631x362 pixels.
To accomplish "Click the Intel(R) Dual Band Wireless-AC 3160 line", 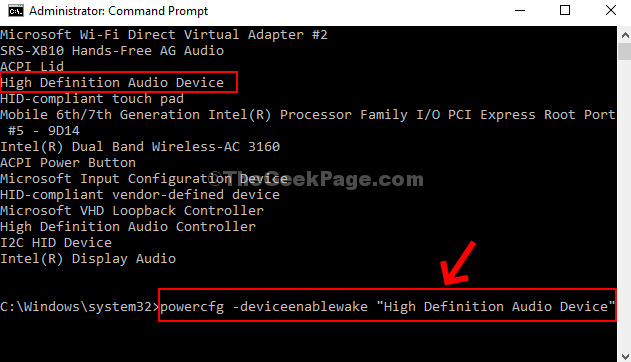I will [x=140, y=146].
